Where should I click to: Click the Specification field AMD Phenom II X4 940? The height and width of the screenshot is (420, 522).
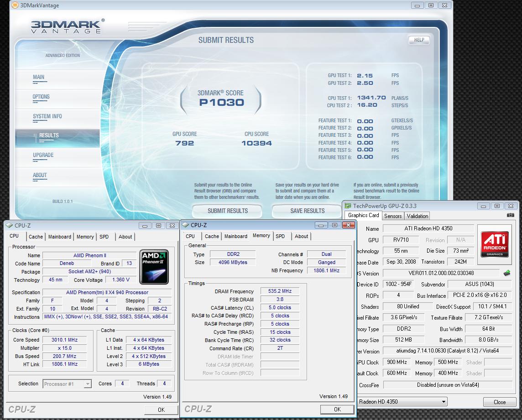[x=107, y=292]
